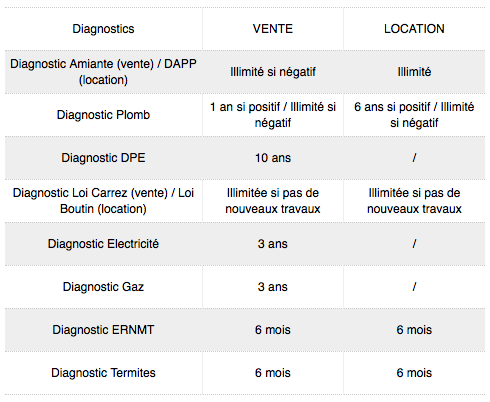Select the Diagnostic Amiante / DAPP row label

click(103, 72)
